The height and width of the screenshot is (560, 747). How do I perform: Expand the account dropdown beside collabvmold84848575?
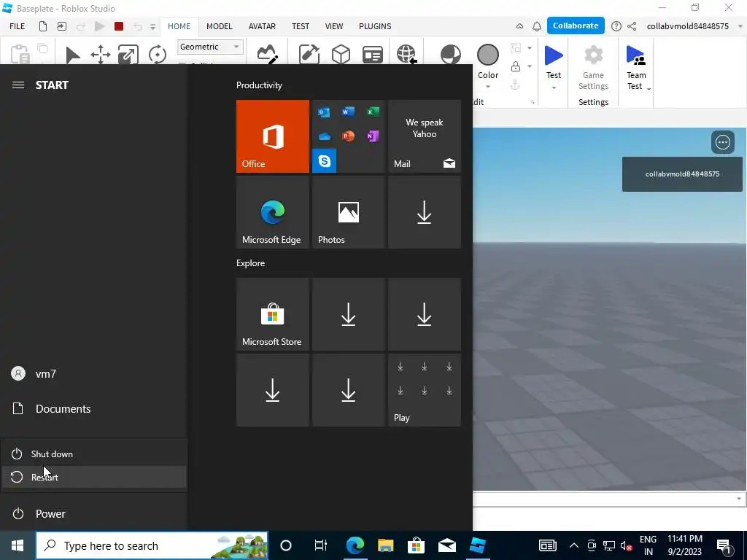(x=740, y=26)
